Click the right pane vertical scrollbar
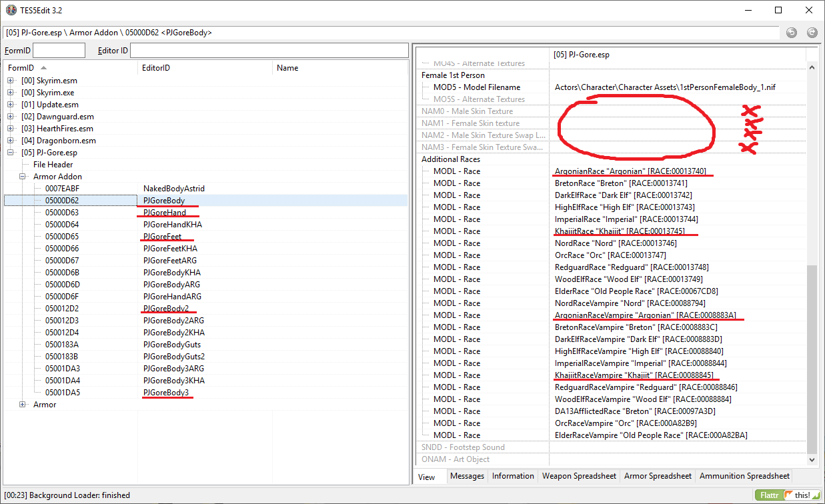This screenshot has width=825, height=504. click(x=812, y=359)
